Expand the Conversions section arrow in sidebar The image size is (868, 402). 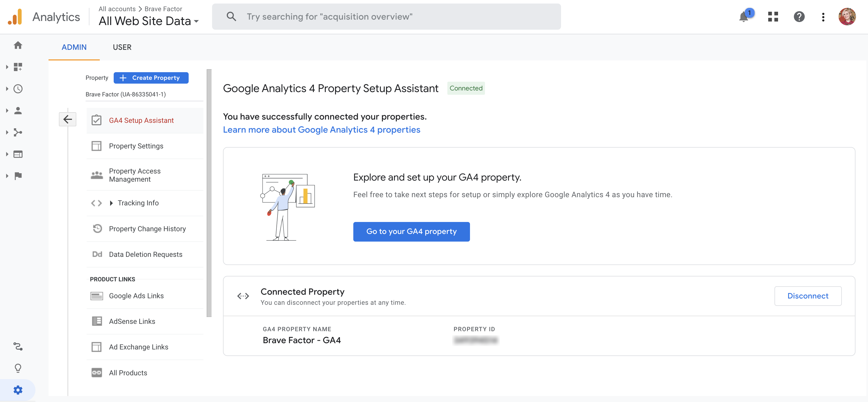click(x=7, y=176)
